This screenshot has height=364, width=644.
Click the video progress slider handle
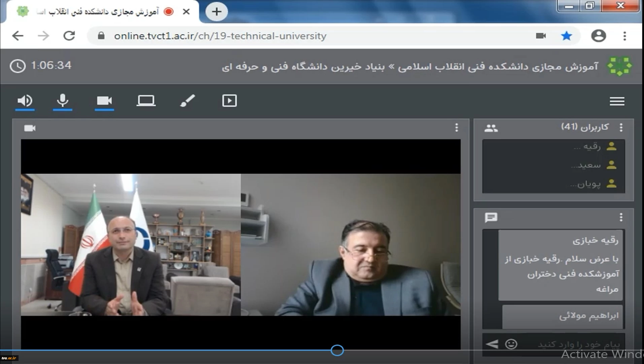pyautogui.click(x=337, y=350)
